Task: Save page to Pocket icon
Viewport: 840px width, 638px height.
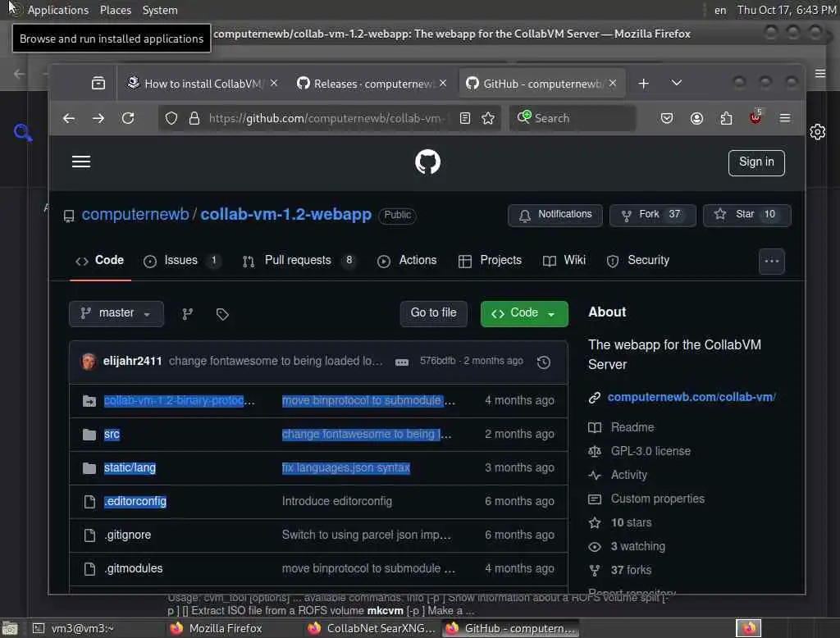Action: [666, 118]
